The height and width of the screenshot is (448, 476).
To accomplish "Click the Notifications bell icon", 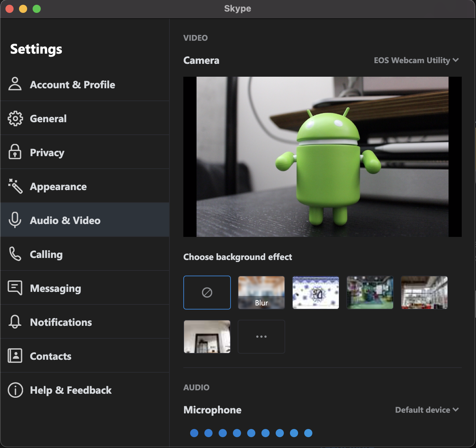I will click(x=15, y=322).
